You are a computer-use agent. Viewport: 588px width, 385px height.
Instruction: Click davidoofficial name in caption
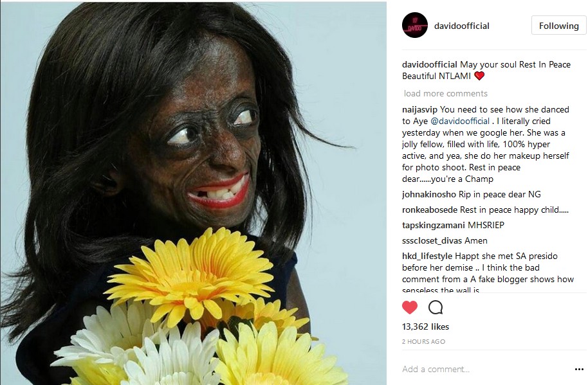(429, 64)
